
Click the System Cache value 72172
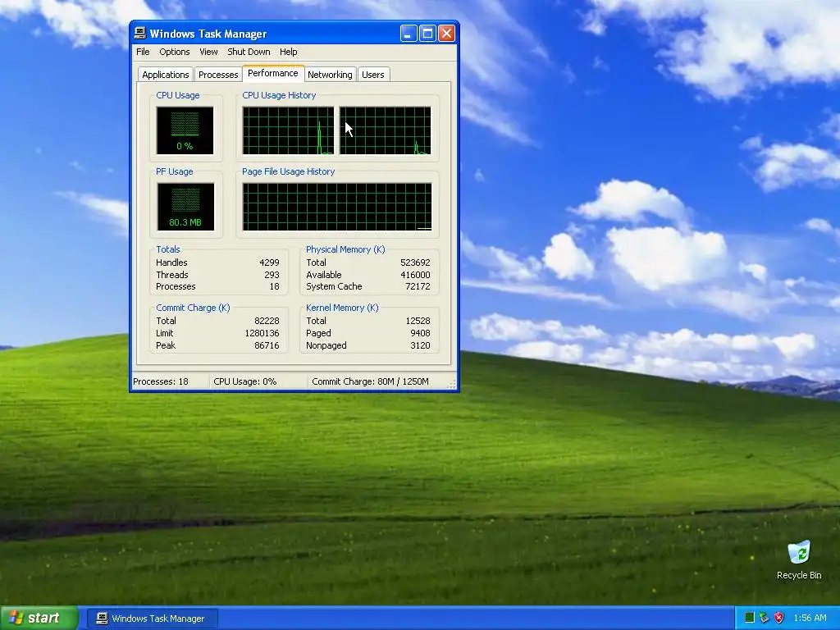point(418,286)
